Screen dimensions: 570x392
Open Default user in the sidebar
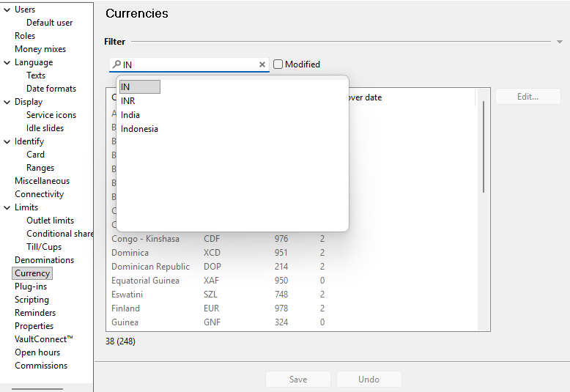49,23
